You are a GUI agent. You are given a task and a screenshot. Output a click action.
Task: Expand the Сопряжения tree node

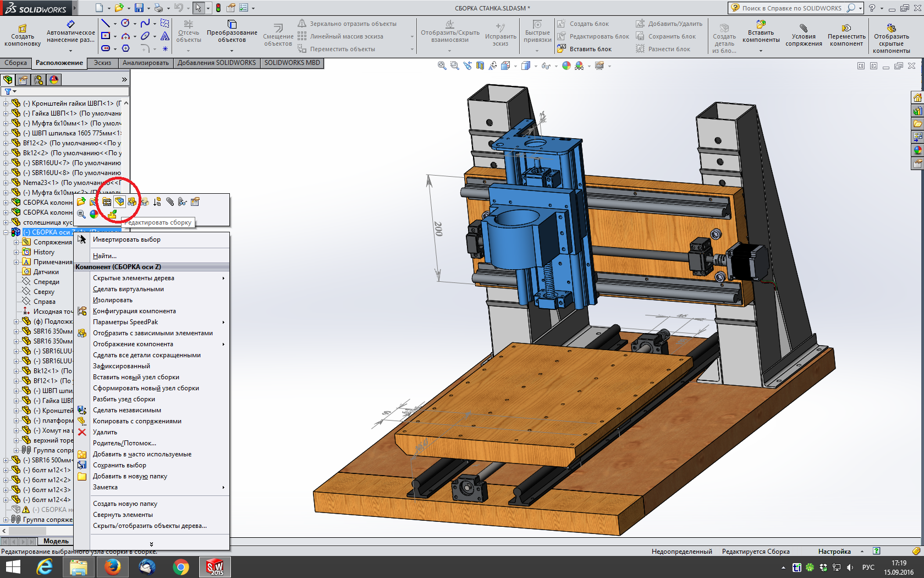click(x=16, y=242)
